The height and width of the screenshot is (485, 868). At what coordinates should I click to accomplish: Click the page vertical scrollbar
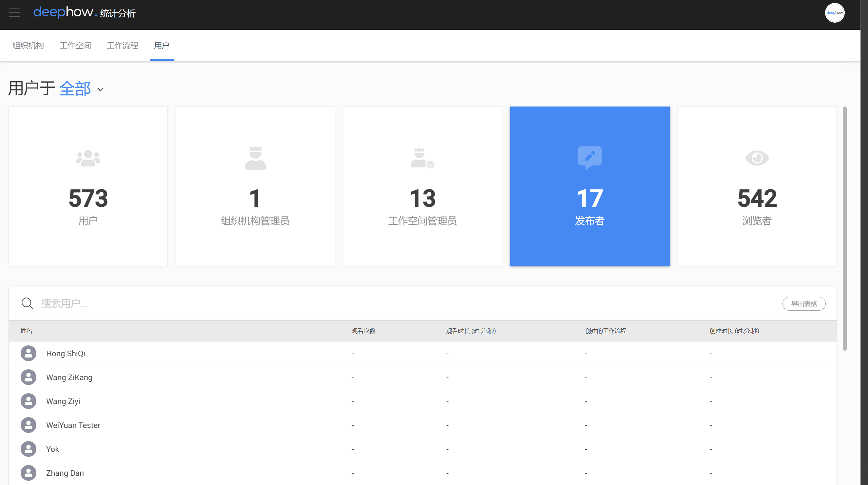click(x=844, y=228)
